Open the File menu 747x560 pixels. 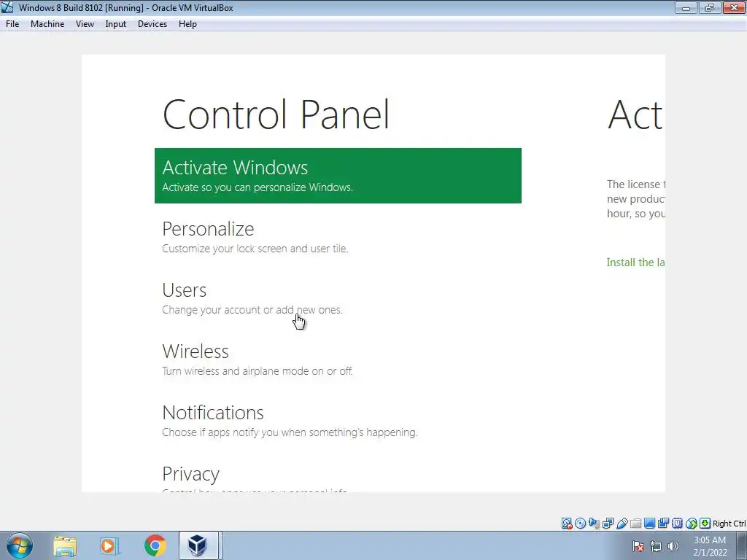(x=12, y=24)
